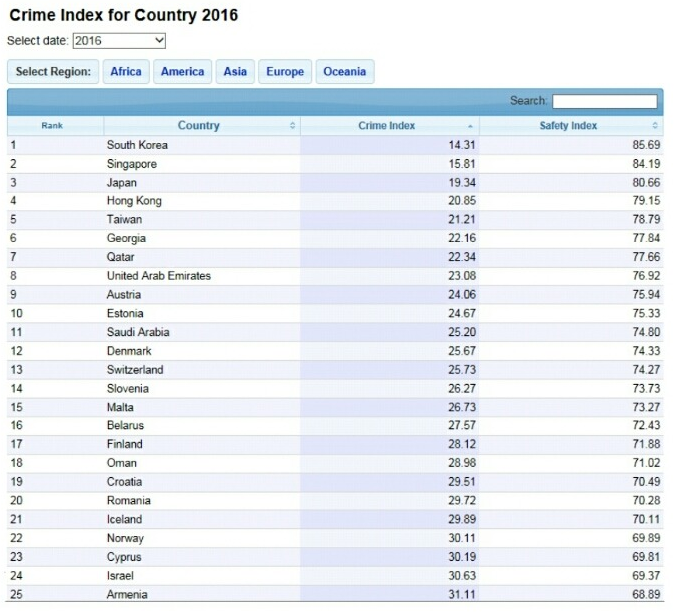Click the Crime Index ascending sort arrow
This screenshot has width=680, height=613.
pyautogui.click(x=470, y=126)
